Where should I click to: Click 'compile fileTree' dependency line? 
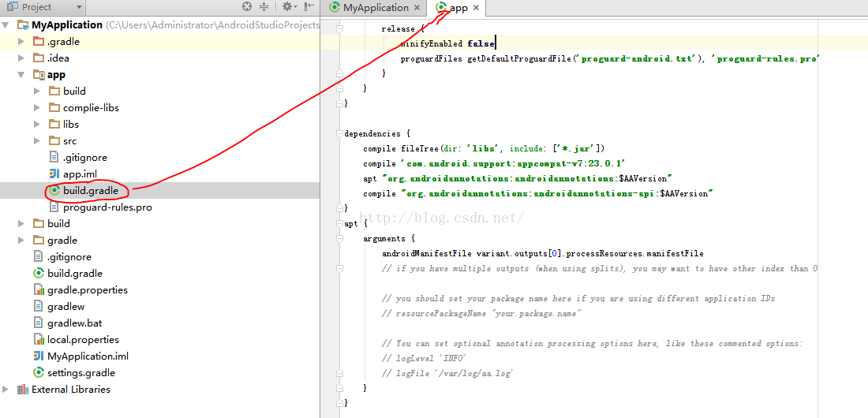tap(485, 148)
